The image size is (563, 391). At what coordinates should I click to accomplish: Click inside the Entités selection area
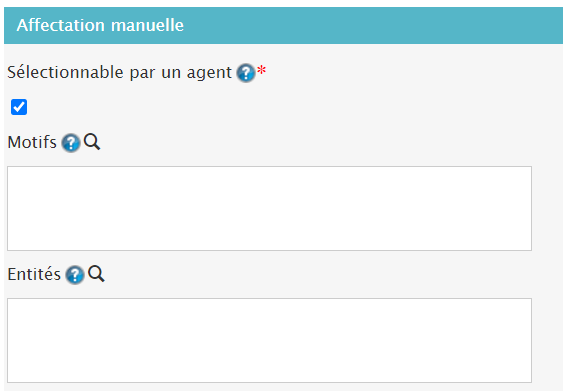269,340
